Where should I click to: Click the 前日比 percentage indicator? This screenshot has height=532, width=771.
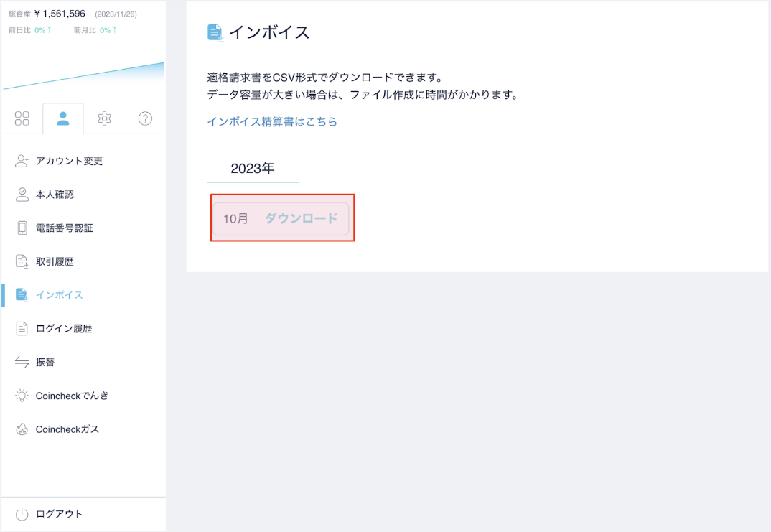[x=42, y=30]
